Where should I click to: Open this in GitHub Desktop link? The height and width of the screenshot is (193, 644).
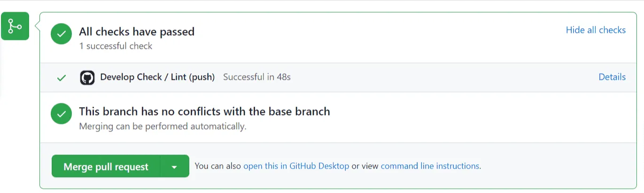(296, 166)
